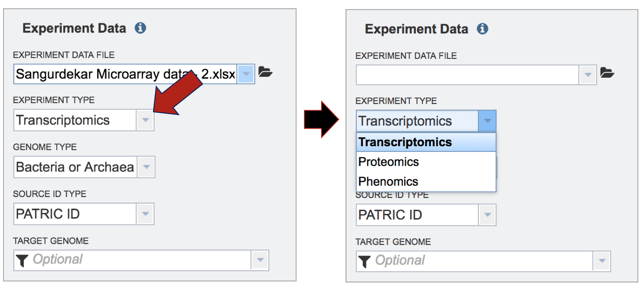Open folder browser beside the empty data file field
644x288 pixels.
pyautogui.click(x=607, y=73)
